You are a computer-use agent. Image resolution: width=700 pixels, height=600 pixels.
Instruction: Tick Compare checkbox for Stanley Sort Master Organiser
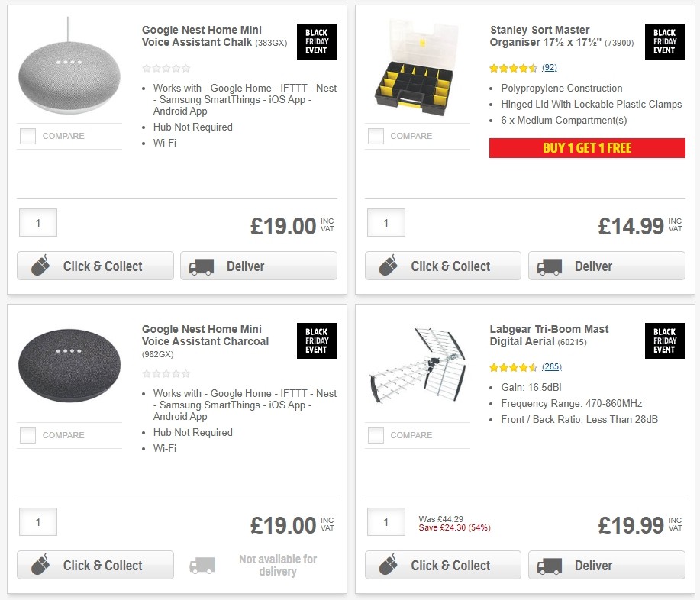coord(376,137)
